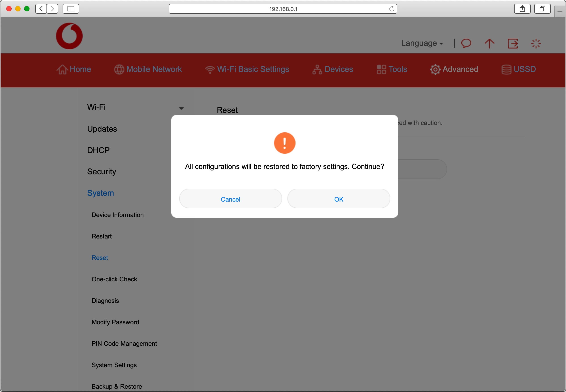Collapse the System sidebar section
The height and width of the screenshot is (392, 566).
click(100, 193)
